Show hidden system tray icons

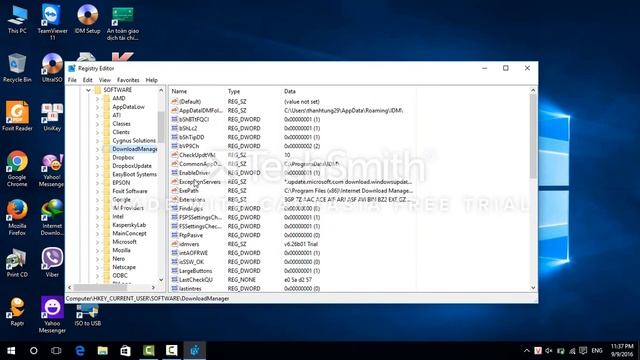527,351
